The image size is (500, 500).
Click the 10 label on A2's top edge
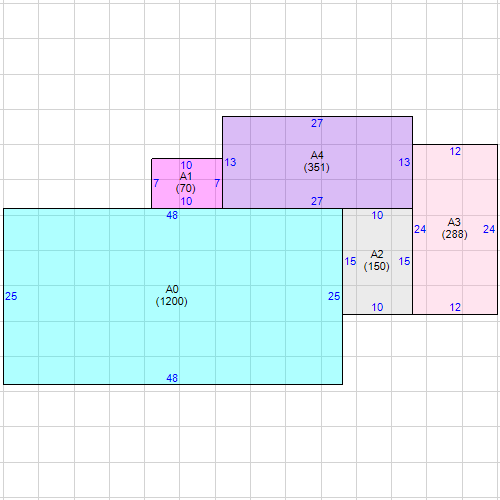point(377,215)
